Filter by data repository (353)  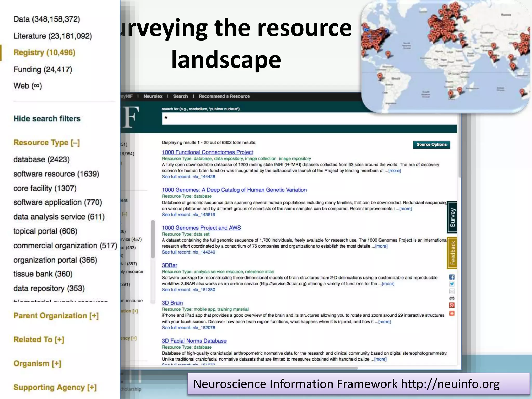pyautogui.click(x=49, y=288)
